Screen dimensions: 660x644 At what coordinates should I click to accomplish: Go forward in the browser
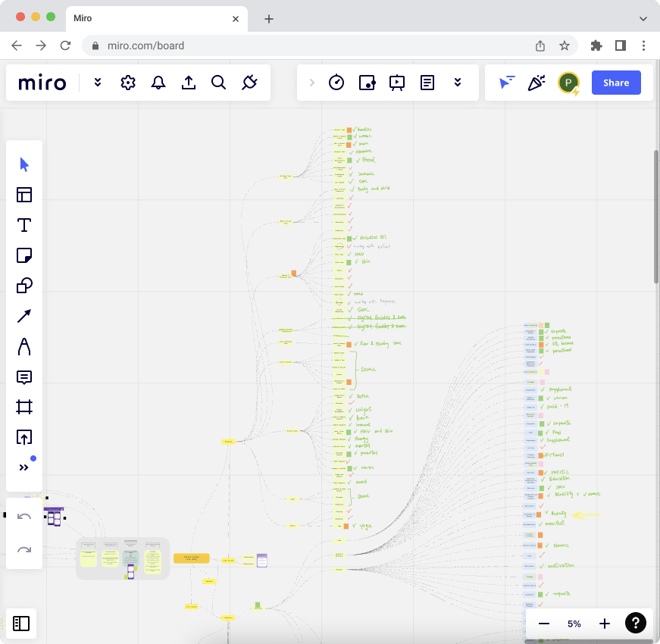41,45
